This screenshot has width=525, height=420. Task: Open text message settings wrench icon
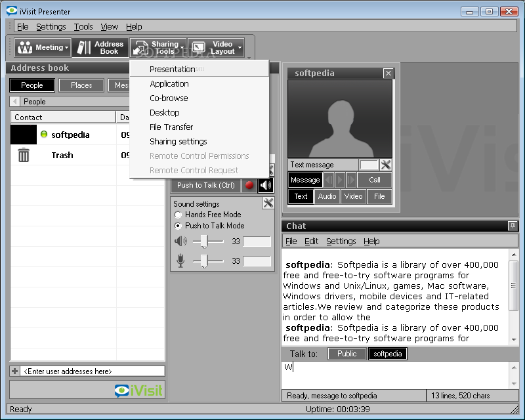[386, 165]
